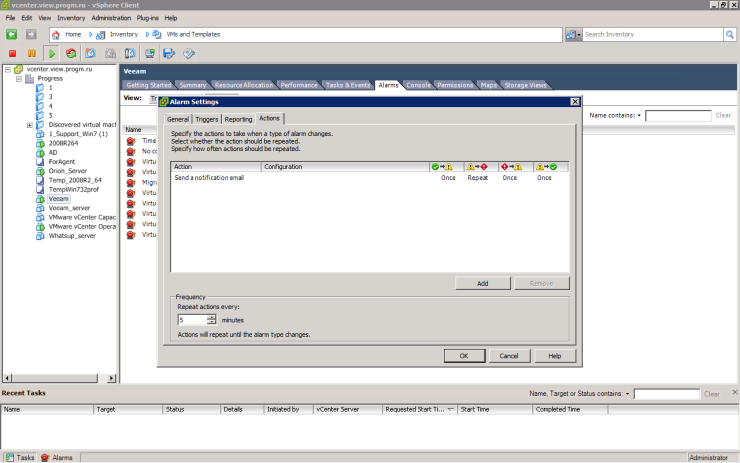Click the Repeat actions minutes spinner arrows

click(x=211, y=320)
